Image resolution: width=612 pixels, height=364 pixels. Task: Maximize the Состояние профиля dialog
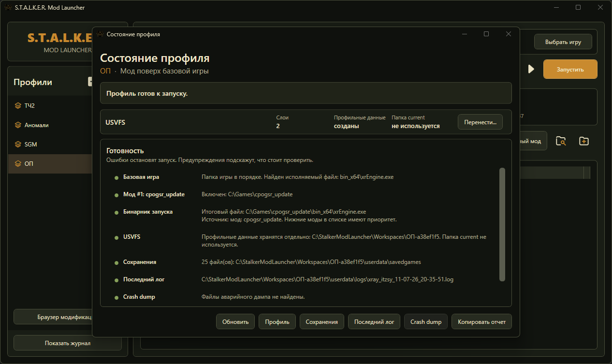(x=486, y=34)
